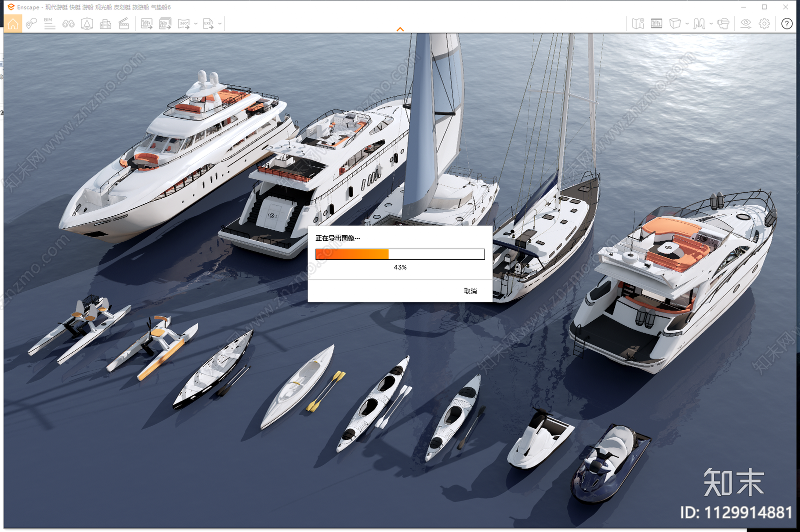Click the 43% progress label
This screenshot has width=800, height=532.
400,267
